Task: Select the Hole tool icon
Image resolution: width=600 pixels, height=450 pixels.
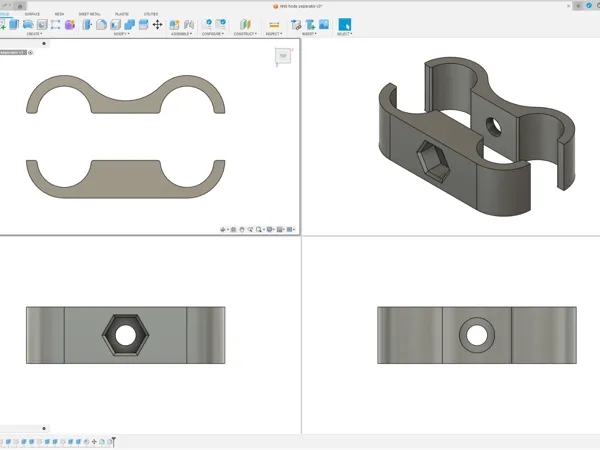Action: (x=42, y=24)
